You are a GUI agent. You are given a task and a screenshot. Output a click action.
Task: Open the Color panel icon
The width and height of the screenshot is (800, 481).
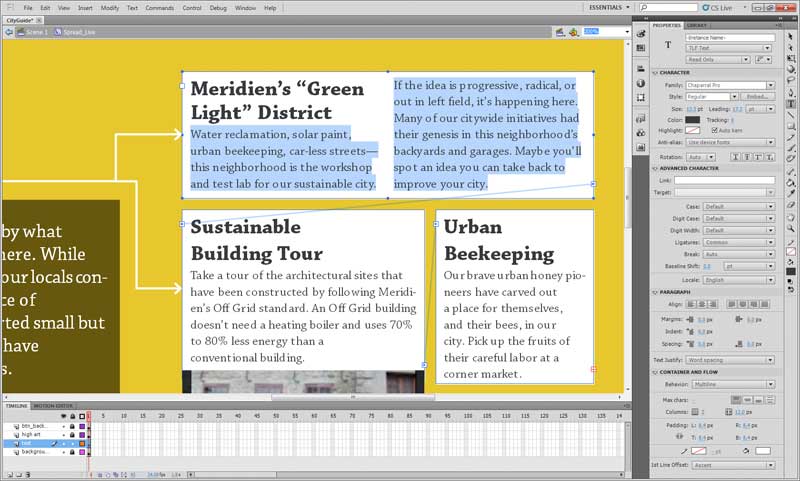tap(641, 34)
